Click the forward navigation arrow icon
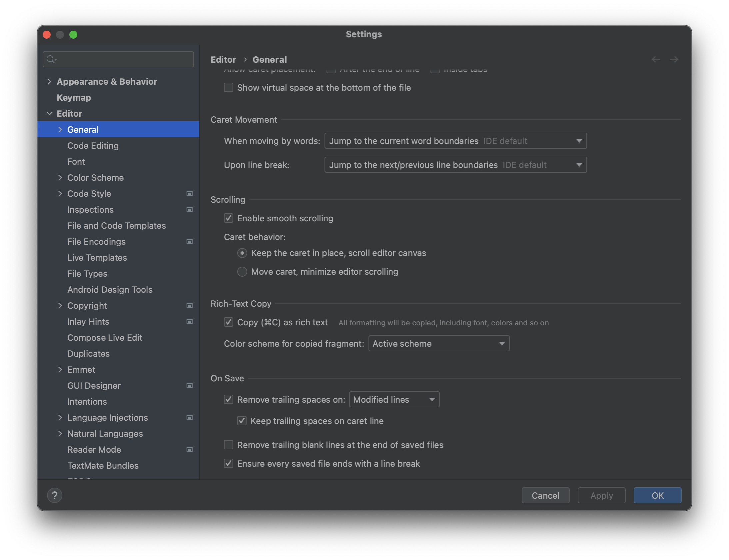Image resolution: width=729 pixels, height=560 pixels. (x=674, y=59)
